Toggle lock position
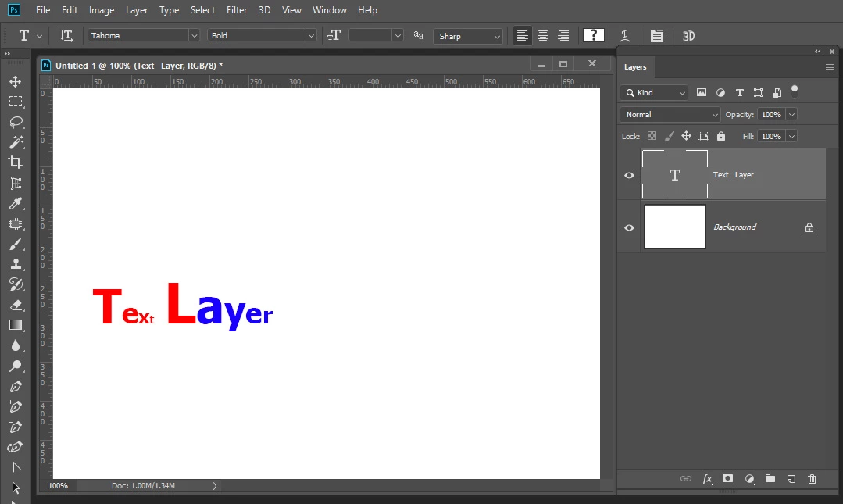The width and height of the screenshot is (843, 504). tap(686, 136)
